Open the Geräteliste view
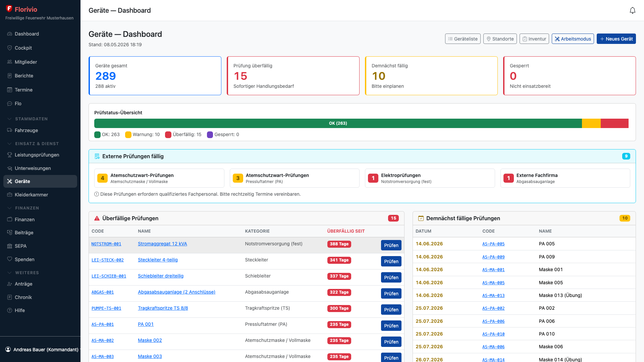 pos(463,39)
